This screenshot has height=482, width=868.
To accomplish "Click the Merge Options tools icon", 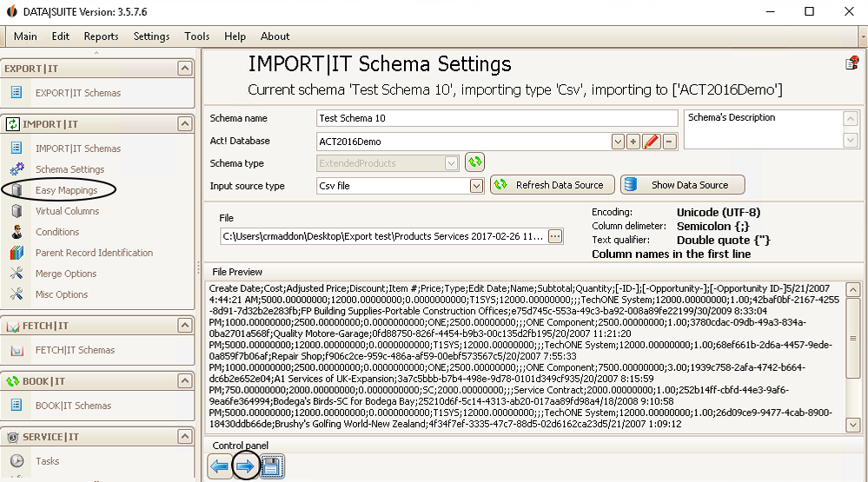I will point(17,274).
